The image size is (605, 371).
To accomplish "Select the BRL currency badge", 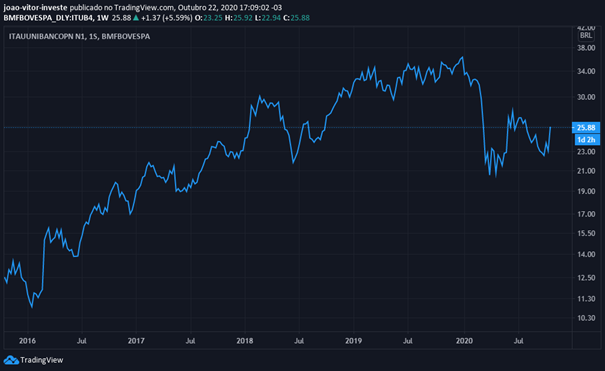I will (586, 35).
